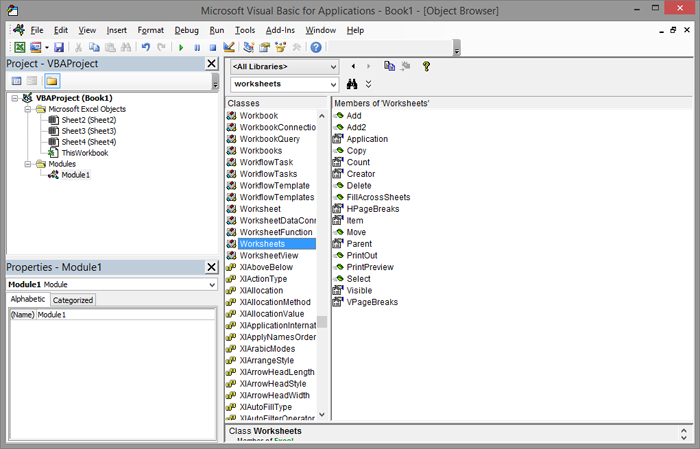Select the FillAcrossSheets member

[378, 197]
